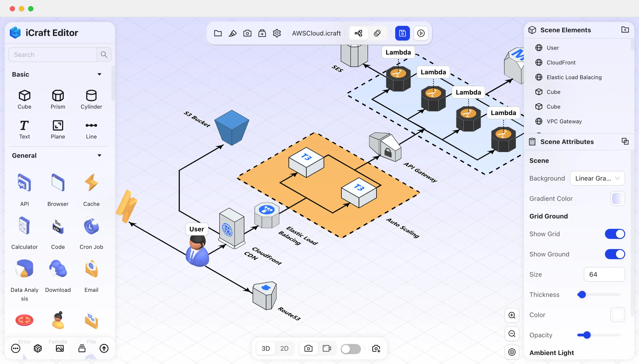Select the Cube tool in sidebar

tap(24, 99)
